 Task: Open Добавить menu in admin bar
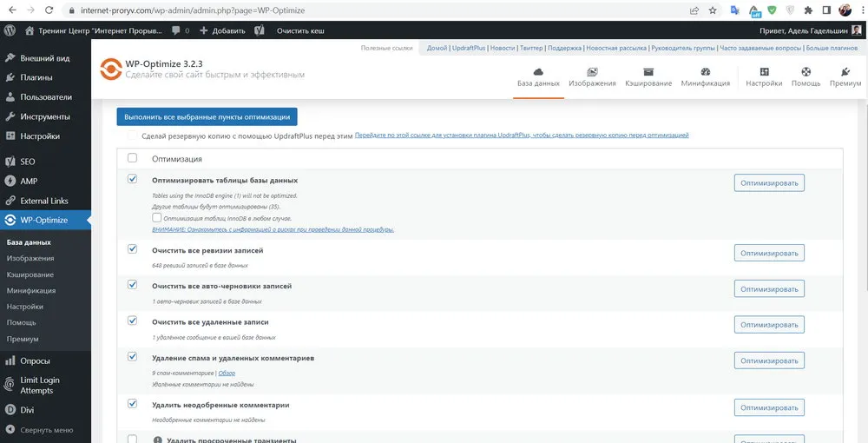tap(222, 30)
